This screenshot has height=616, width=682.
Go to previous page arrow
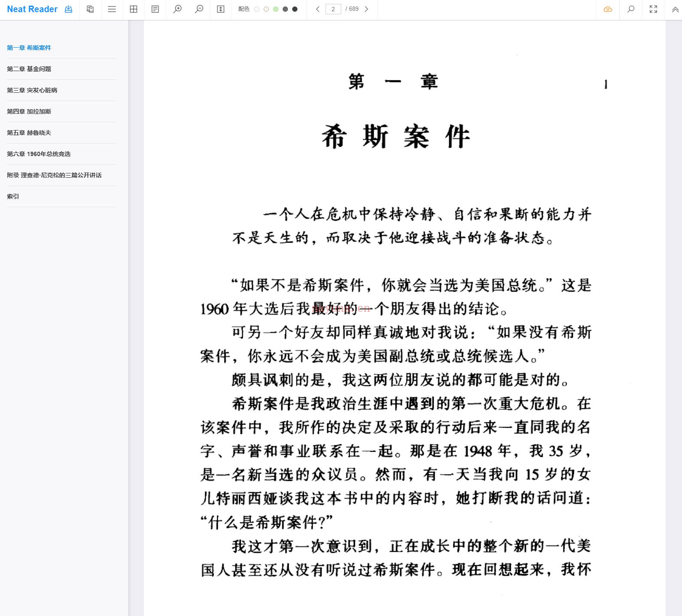coord(318,9)
